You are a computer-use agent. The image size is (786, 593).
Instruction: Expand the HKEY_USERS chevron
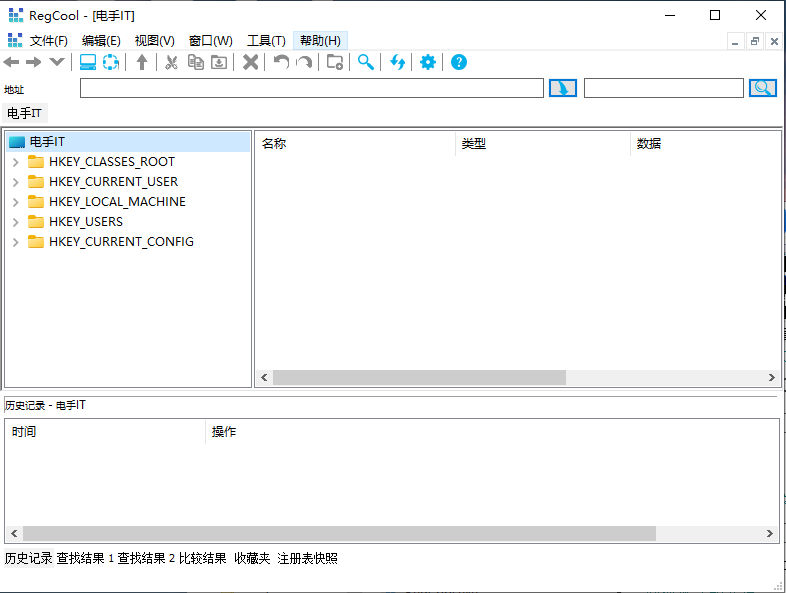(x=16, y=222)
